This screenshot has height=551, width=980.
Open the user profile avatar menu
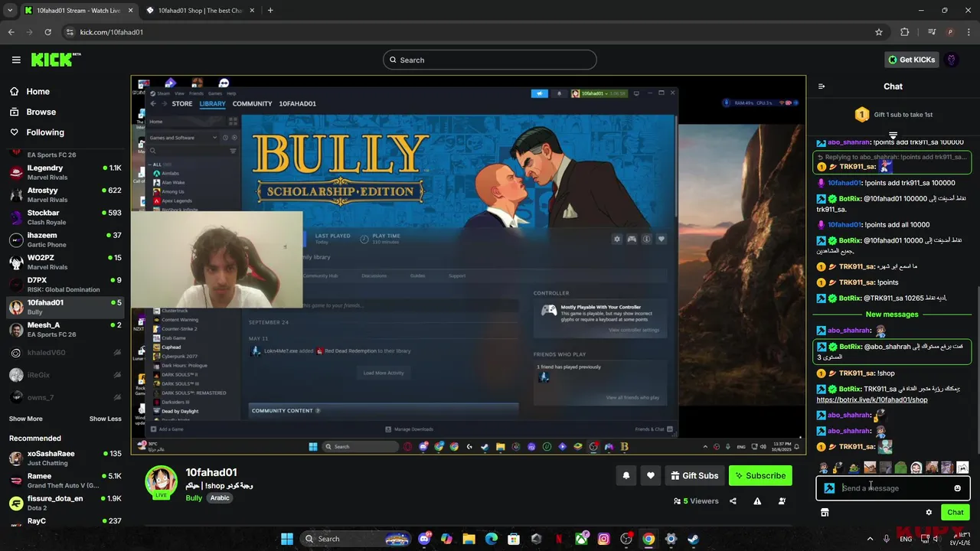pos(952,60)
